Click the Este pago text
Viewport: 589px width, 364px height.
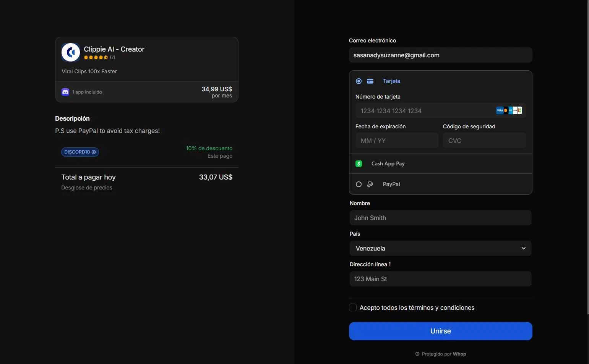pyautogui.click(x=220, y=156)
